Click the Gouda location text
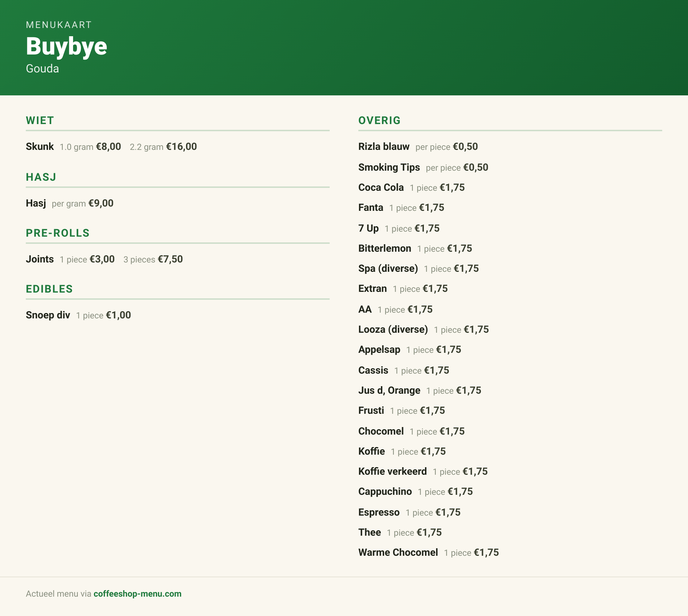Viewport: 688px width, 616px height. click(x=42, y=68)
